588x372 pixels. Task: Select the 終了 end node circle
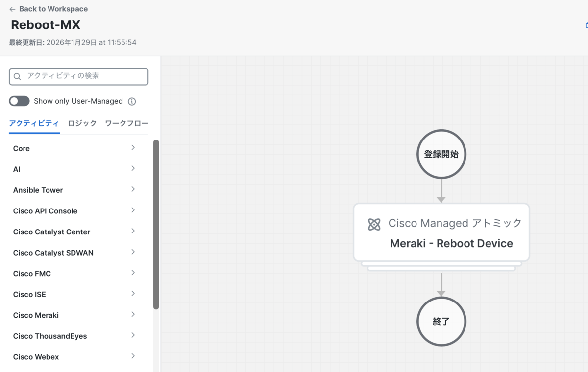(x=441, y=322)
